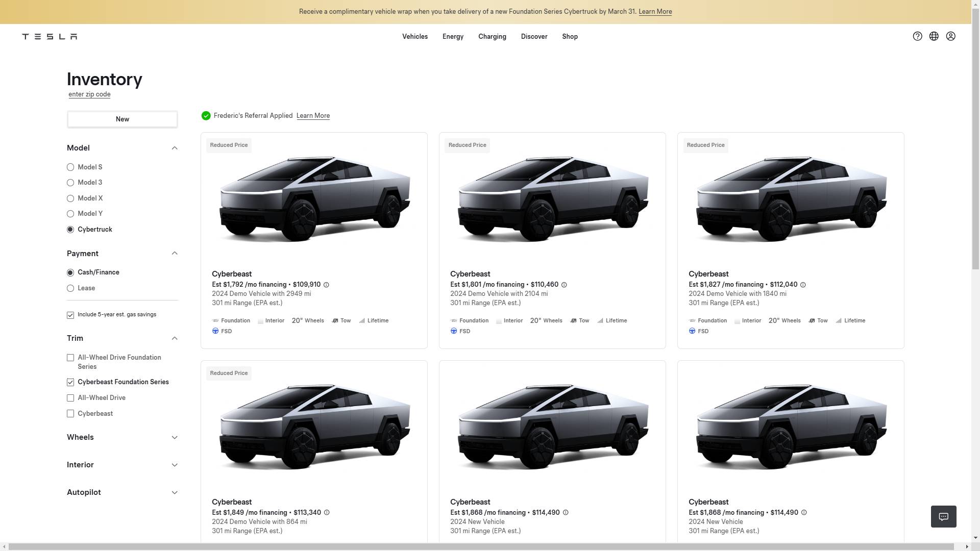Expand the Autopilot filter section

click(x=174, y=492)
